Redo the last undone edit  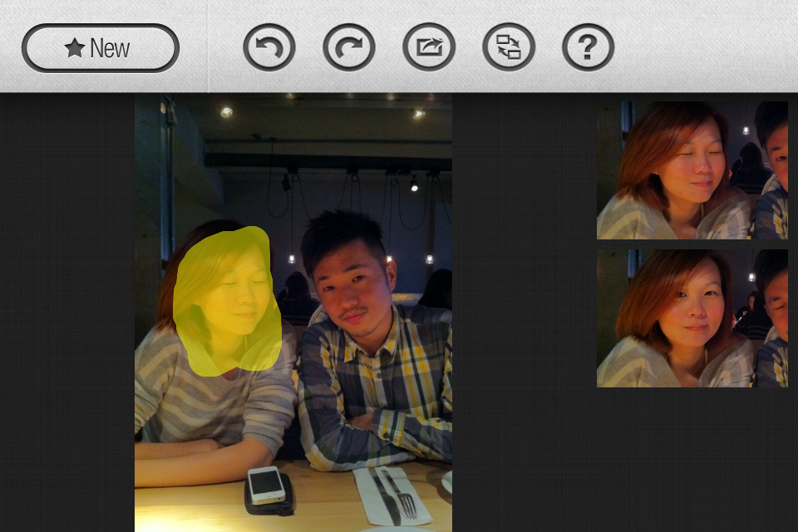point(349,47)
